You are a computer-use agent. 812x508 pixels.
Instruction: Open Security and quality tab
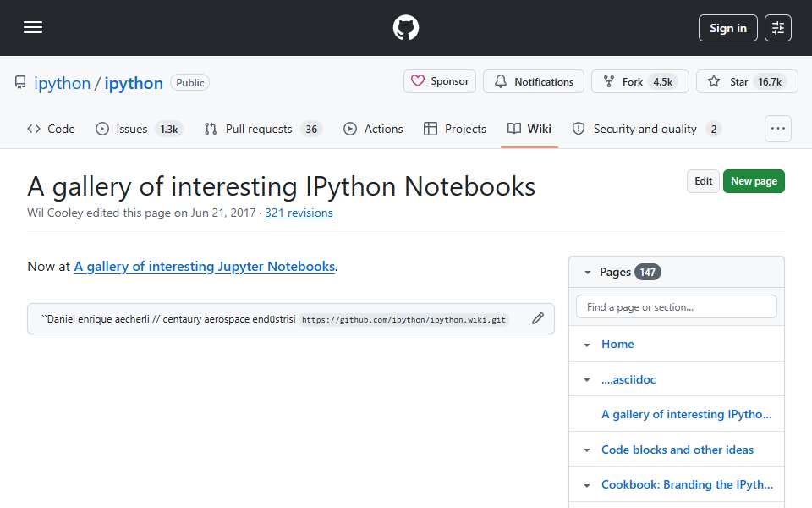[x=646, y=129]
